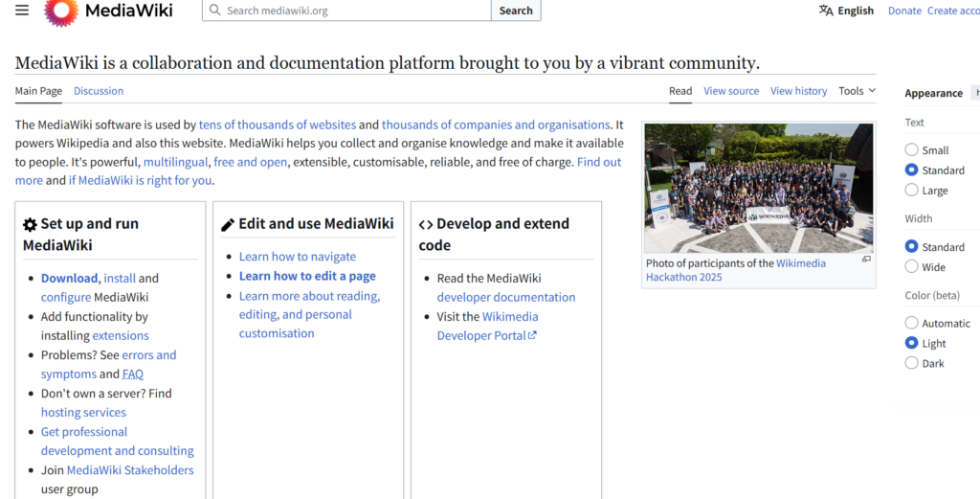Open the hamburger main menu
Image resolution: width=980 pixels, height=499 pixels.
click(x=22, y=11)
